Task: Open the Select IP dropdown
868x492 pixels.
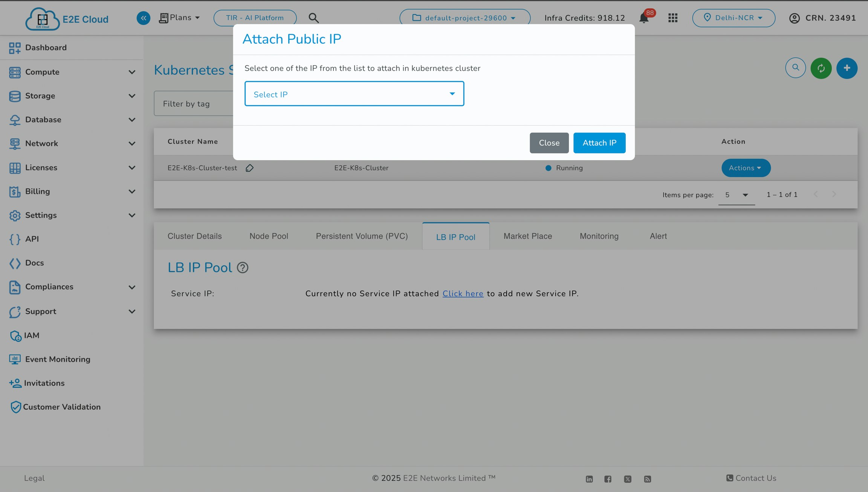Action: pyautogui.click(x=354, y=94)
